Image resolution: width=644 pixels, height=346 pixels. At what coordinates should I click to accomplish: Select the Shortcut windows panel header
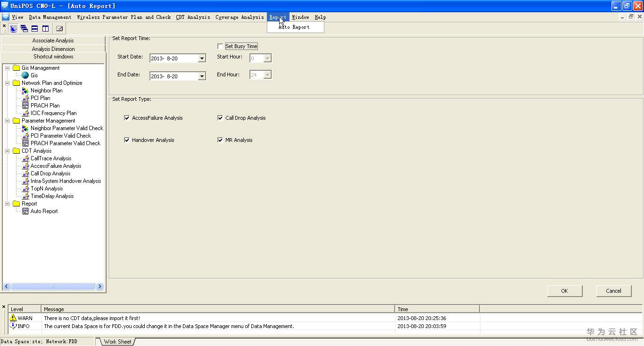53,57
